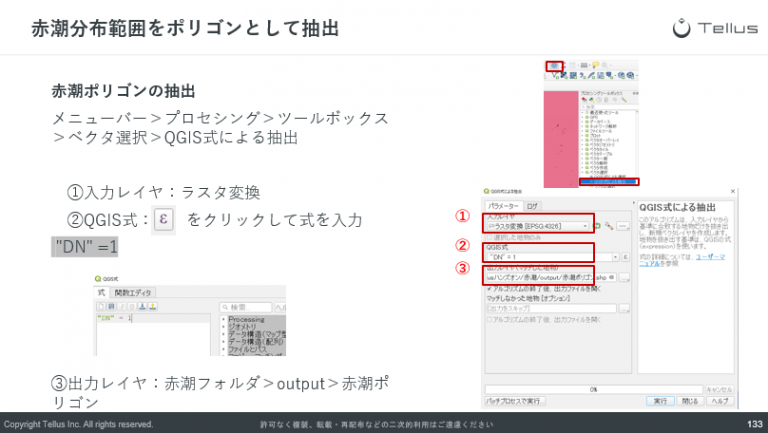
Task: Click the output layer shp path field
Action: coord(551,277)
